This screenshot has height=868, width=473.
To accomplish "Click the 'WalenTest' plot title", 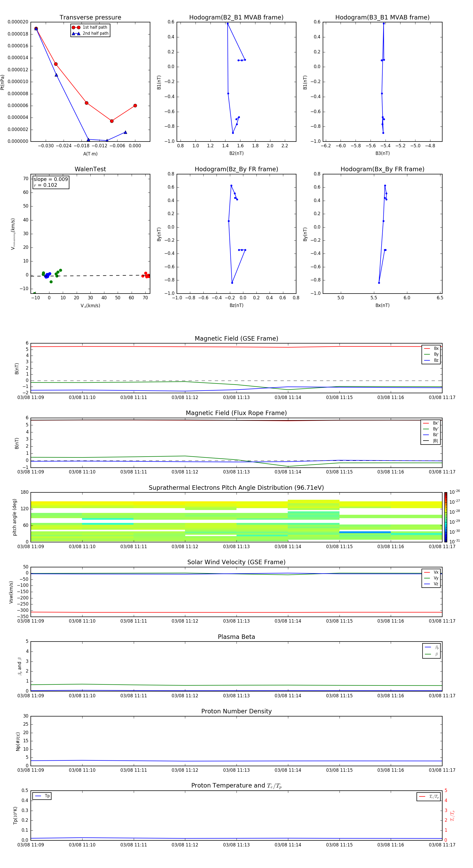I will point(90,169).
